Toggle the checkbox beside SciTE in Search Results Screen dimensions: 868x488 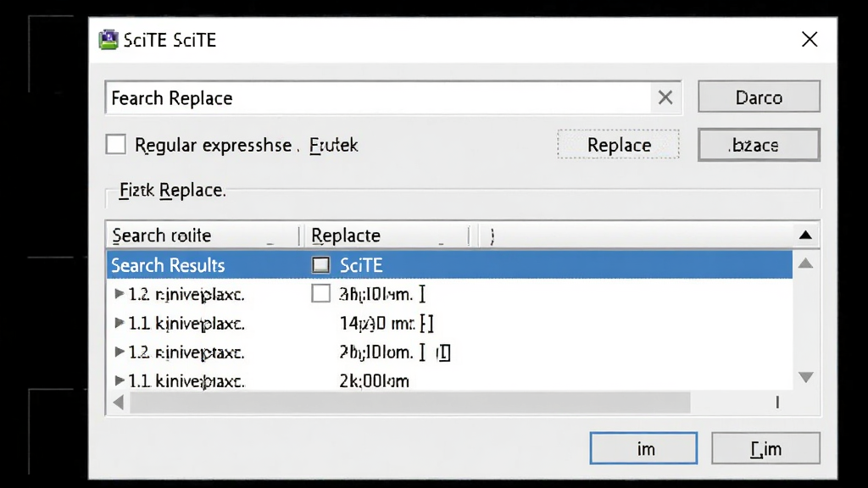(x=321, y=265)
